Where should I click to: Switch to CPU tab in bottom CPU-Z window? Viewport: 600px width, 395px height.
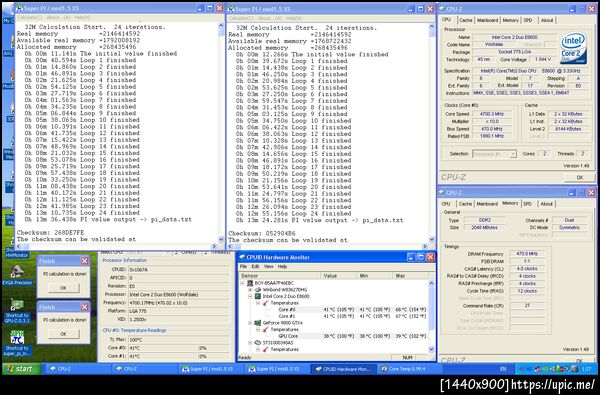tap(446, 204)
